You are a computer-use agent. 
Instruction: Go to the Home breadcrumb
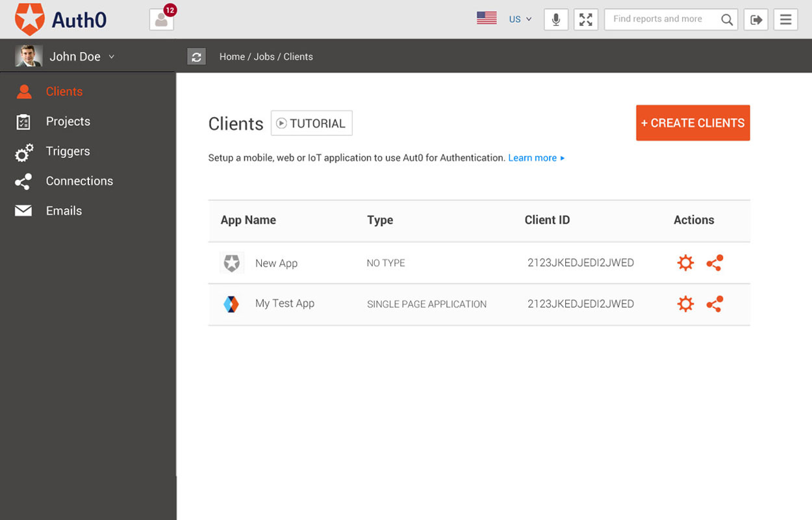(232, 57)
